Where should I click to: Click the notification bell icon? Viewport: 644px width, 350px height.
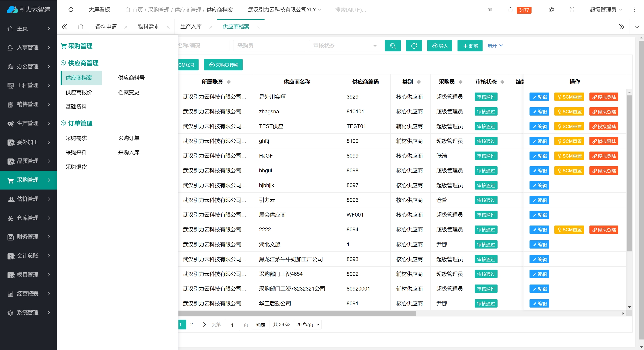click(x=510, y=9)
